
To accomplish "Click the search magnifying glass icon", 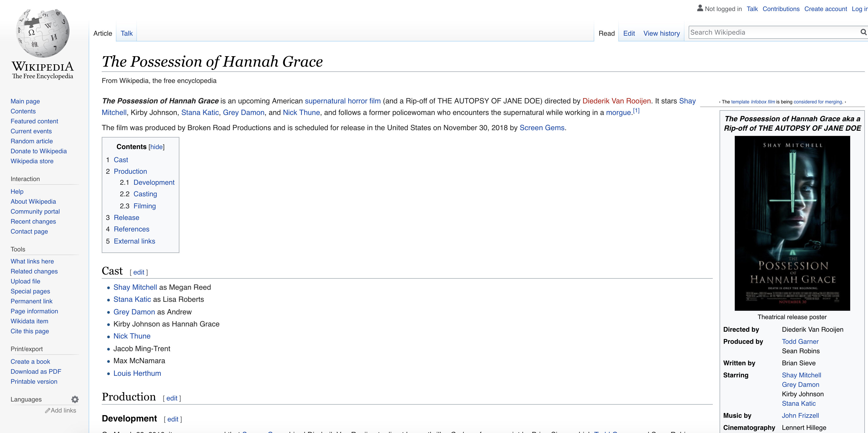I will [863, 32].
